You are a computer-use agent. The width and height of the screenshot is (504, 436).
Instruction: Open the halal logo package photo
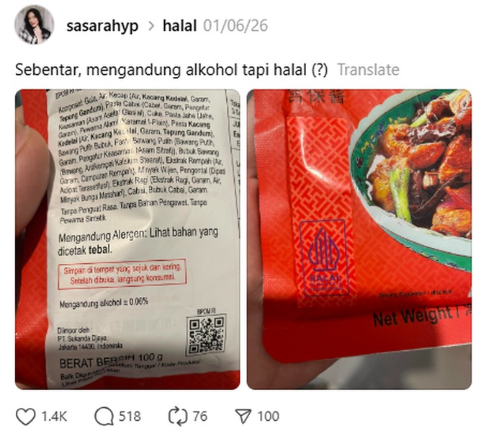click(359, 239)
